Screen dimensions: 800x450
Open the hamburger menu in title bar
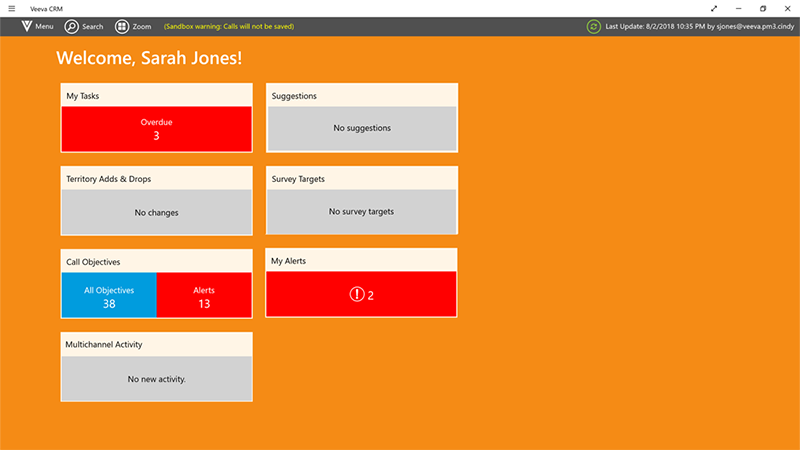[11, 8]
